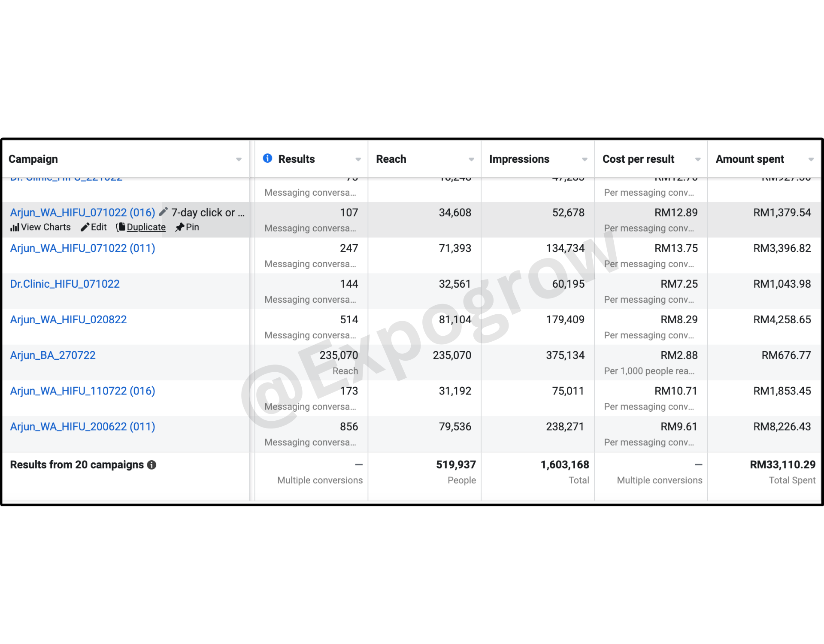Viewport: 824px width, 644px height.
Task: Open campaign Arjun_WA_HIFU_020822
Action: pyautogui.click(x=68, y=319)
